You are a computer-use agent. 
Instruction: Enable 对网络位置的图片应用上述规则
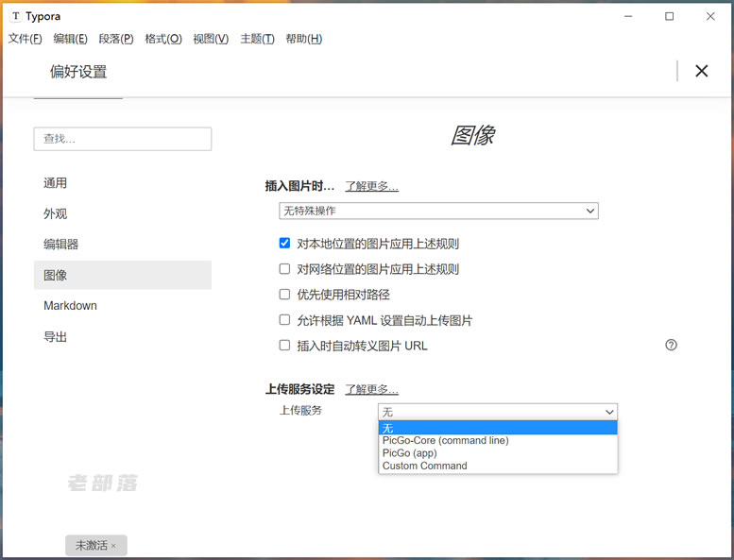click(x=284, y=268)
